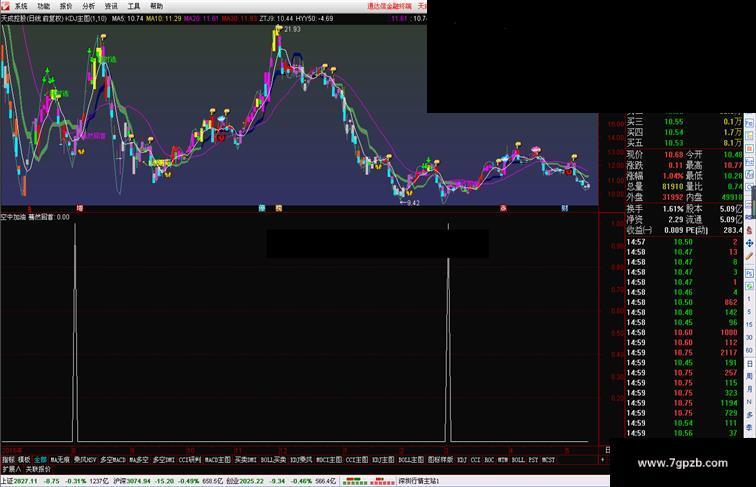Expand the 扩展∧ panel
Screen dimensions: 756x487
(x=12, y=469)
